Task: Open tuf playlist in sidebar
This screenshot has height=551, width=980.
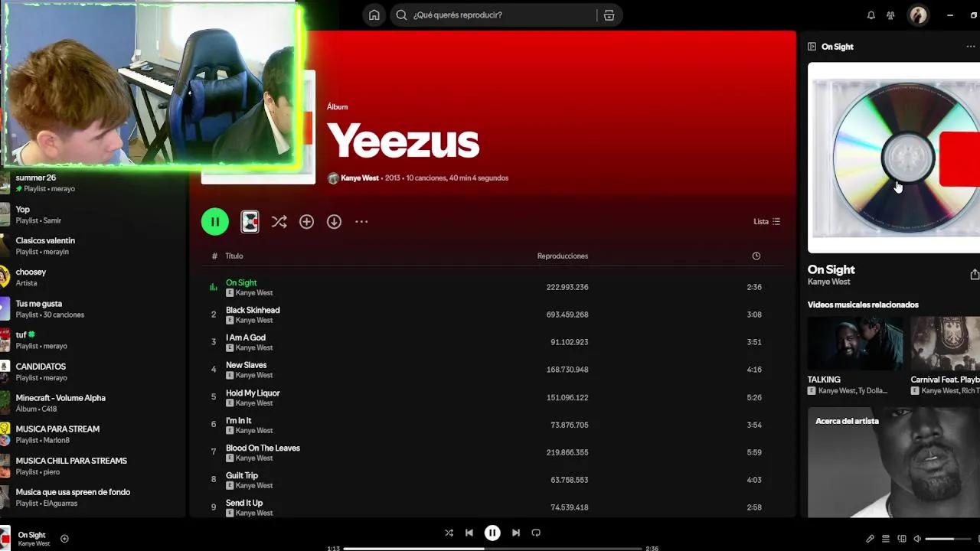Action: pos(92,341)
